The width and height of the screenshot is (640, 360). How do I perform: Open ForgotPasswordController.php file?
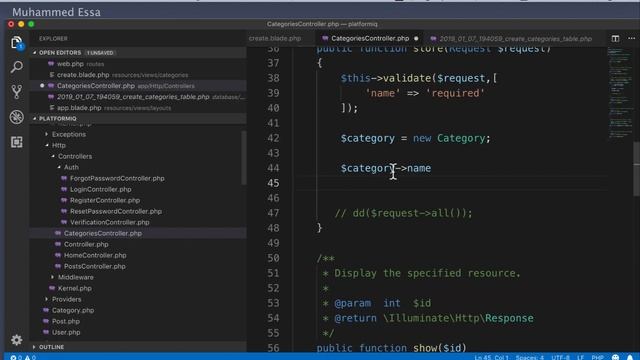click(x=117, y=178)
